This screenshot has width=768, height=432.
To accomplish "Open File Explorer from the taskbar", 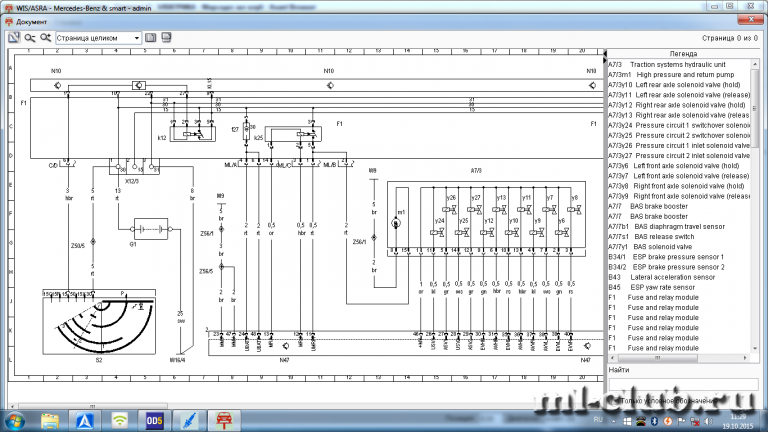I will coord(50,421).
